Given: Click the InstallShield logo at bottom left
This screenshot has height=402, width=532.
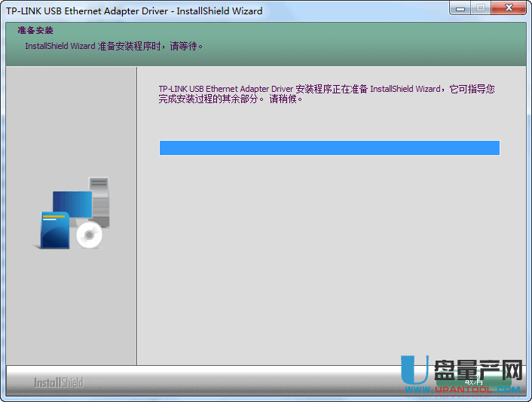Looking at the screenshot, I should pos(58,383).
